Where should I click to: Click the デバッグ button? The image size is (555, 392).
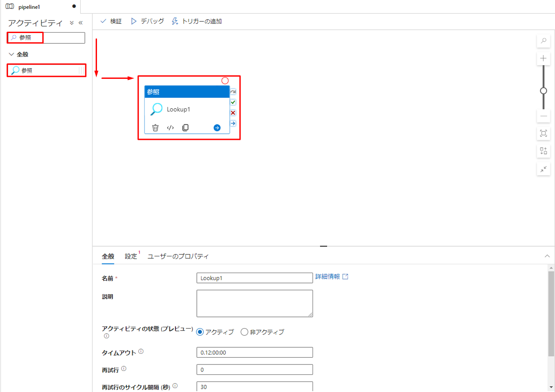[x=148, y=21]
